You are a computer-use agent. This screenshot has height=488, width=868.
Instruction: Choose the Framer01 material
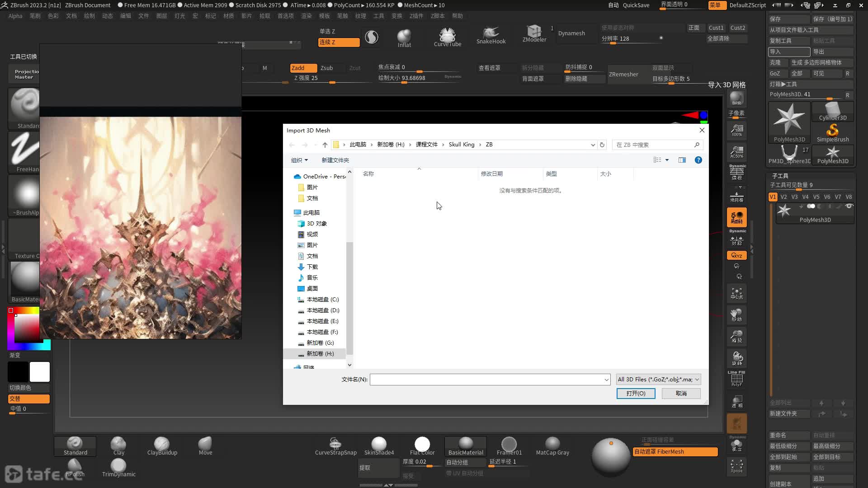(509, 446)
